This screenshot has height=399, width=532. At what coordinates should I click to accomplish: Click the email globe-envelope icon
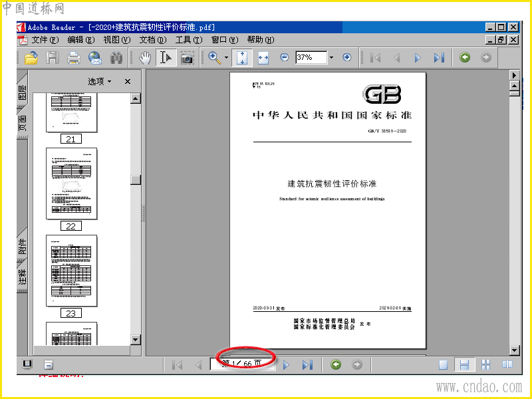(x=95, y=58)
